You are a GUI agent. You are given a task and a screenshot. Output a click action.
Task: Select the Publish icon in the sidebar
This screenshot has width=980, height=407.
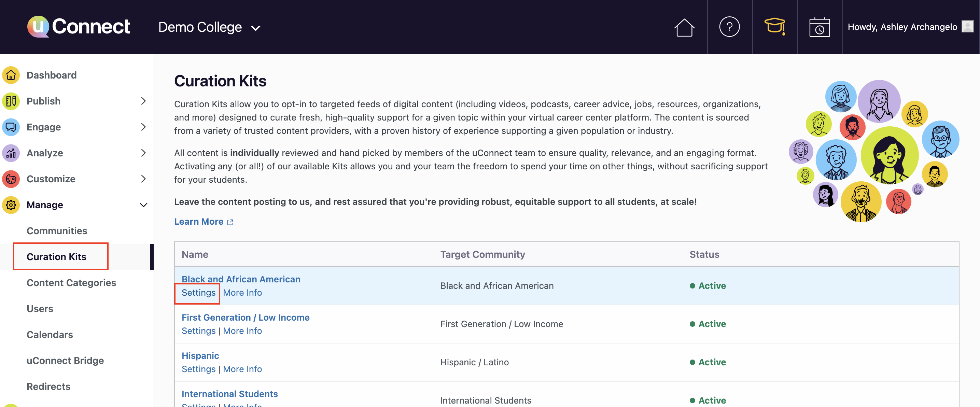tap(11, 101)
